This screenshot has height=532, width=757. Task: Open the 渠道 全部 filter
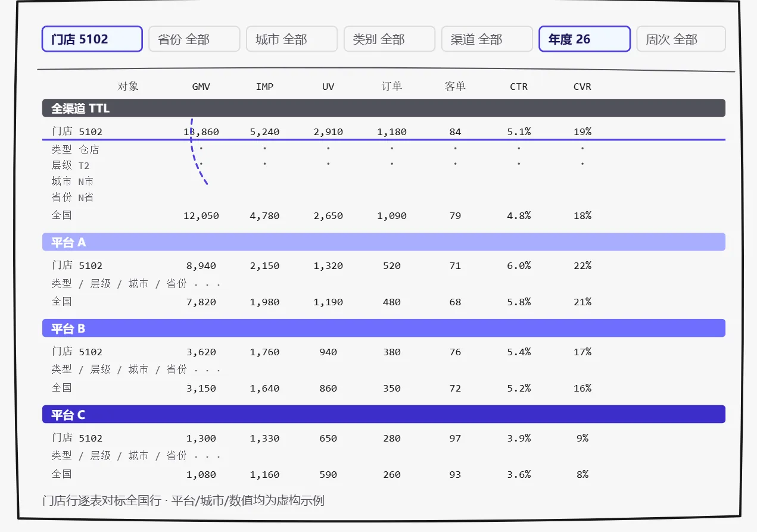[487, 39]
